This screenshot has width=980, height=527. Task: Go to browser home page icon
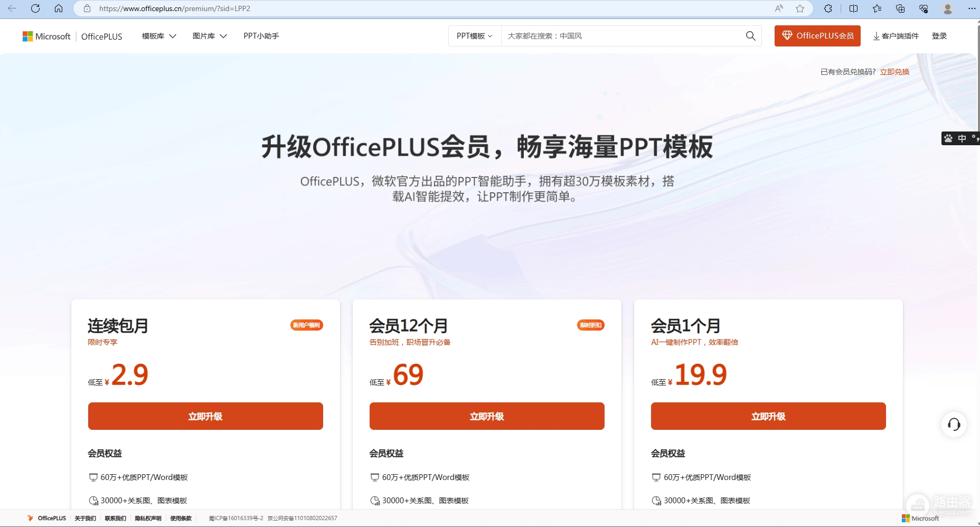tap(59, 8)
